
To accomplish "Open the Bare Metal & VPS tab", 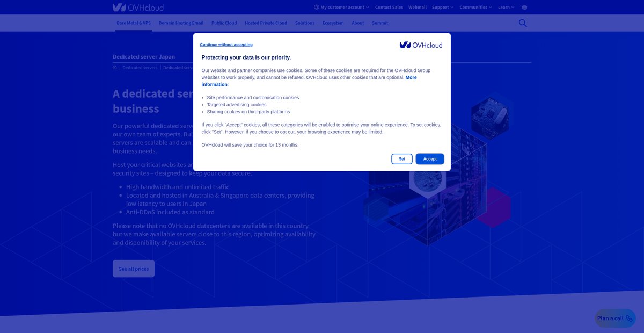I will point(134,23).
